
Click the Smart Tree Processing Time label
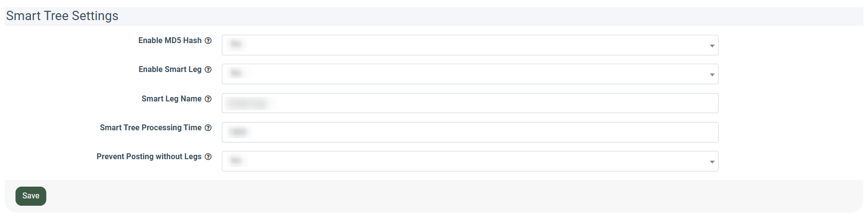click(151, 128)
